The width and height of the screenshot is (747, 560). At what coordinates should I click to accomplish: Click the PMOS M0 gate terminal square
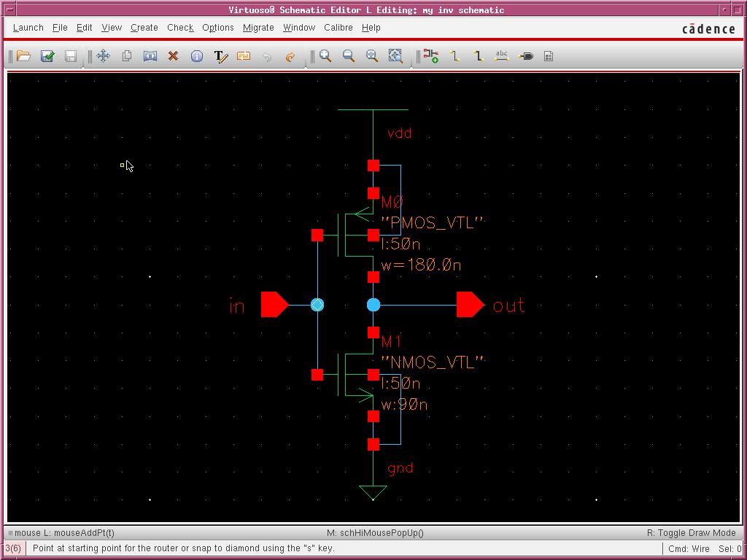(x=317, y=236)
